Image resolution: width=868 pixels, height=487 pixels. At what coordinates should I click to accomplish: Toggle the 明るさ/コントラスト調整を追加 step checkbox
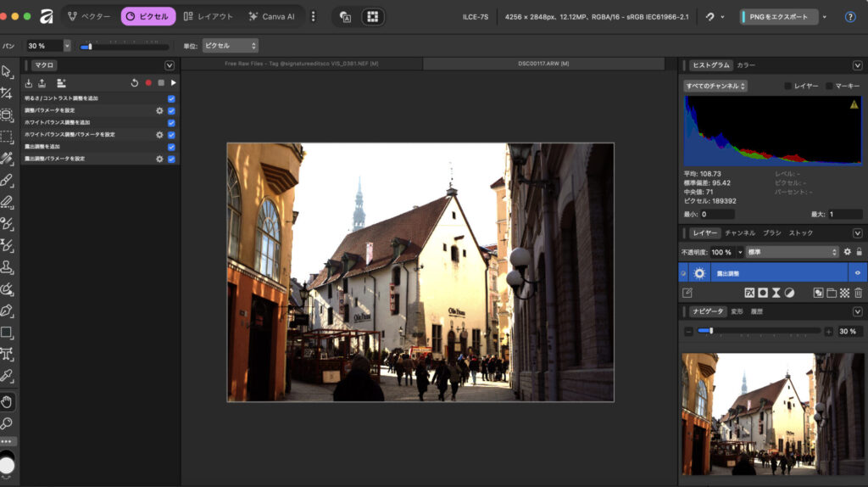click(171, 98)
